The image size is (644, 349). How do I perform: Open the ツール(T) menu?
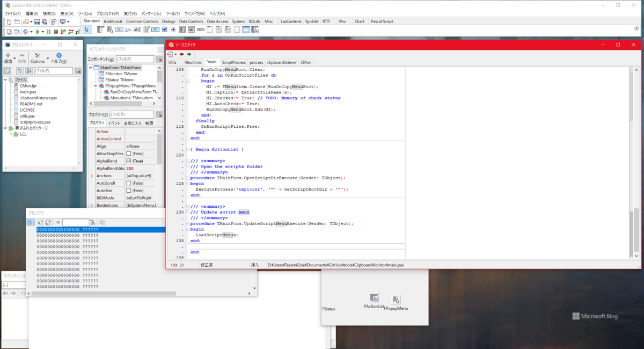tap(173, 13)
